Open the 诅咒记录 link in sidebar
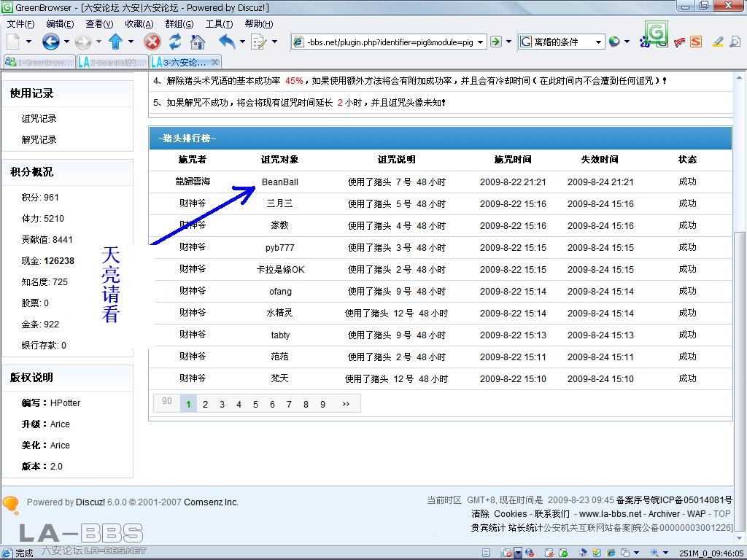The height and width of the screenshot is (560, 747). coord(39,119)
